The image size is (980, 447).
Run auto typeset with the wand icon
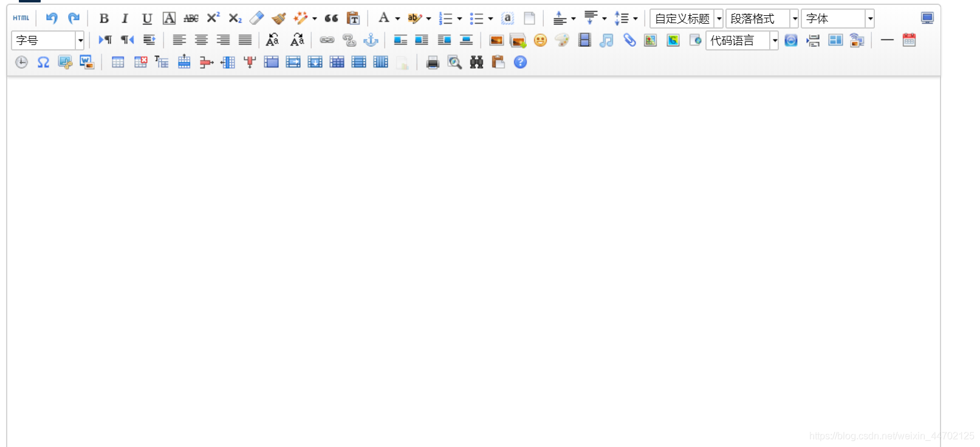coord(301,18)
